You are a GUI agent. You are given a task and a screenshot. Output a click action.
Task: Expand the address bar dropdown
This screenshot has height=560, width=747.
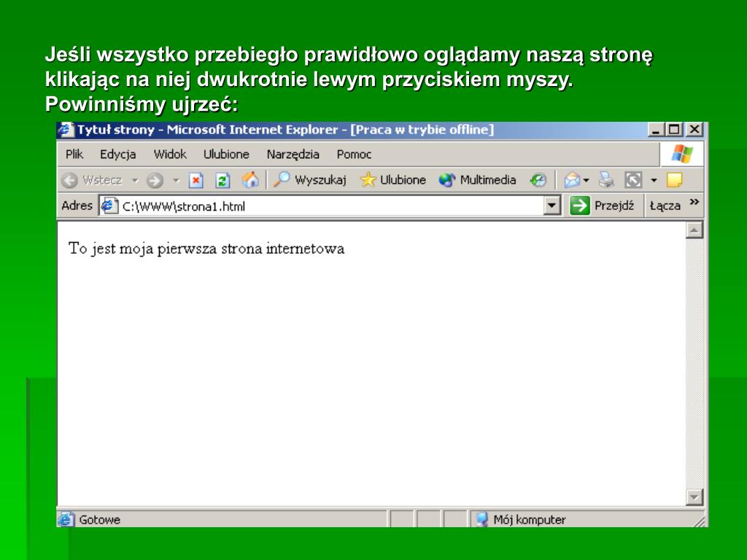tap(551, 206)
